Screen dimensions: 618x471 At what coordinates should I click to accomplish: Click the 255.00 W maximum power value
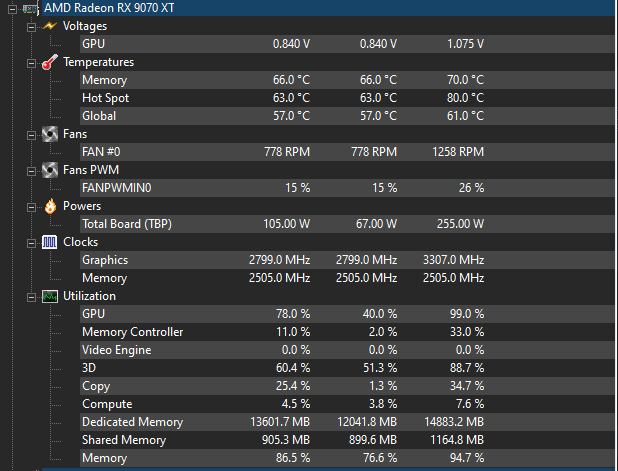click(460, 224)
